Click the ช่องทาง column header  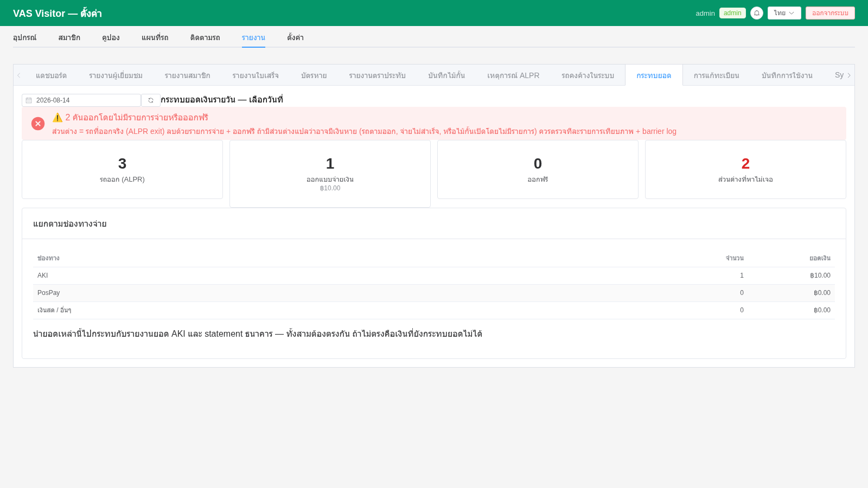(x=48, y=258)
